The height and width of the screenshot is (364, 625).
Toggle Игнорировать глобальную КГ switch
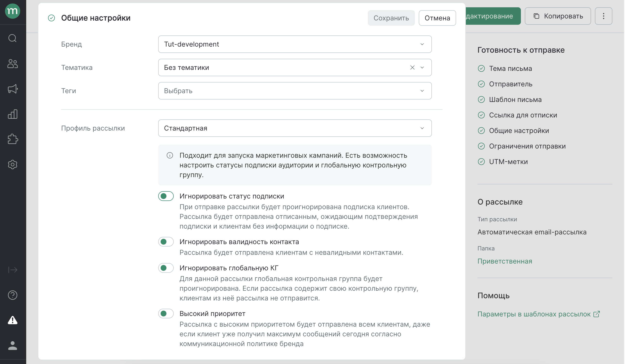click(x=166, y=268)
